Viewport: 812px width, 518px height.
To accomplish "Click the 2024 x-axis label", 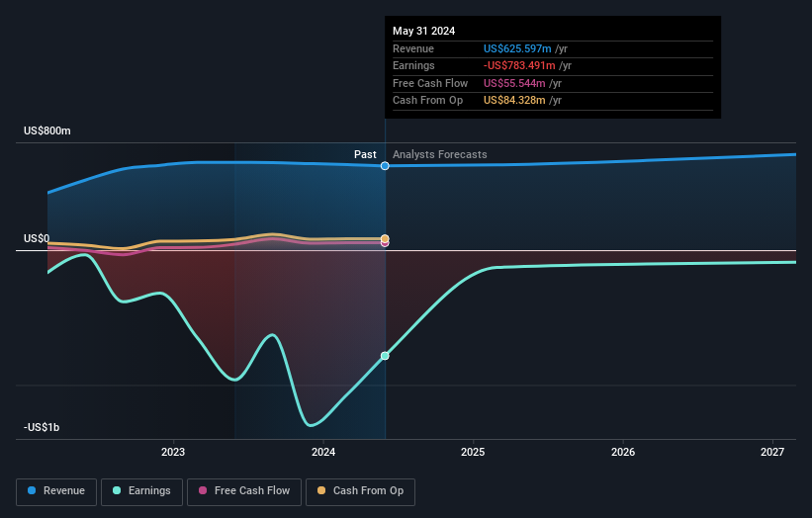I will pyautogui.click(x=323, y=452).
